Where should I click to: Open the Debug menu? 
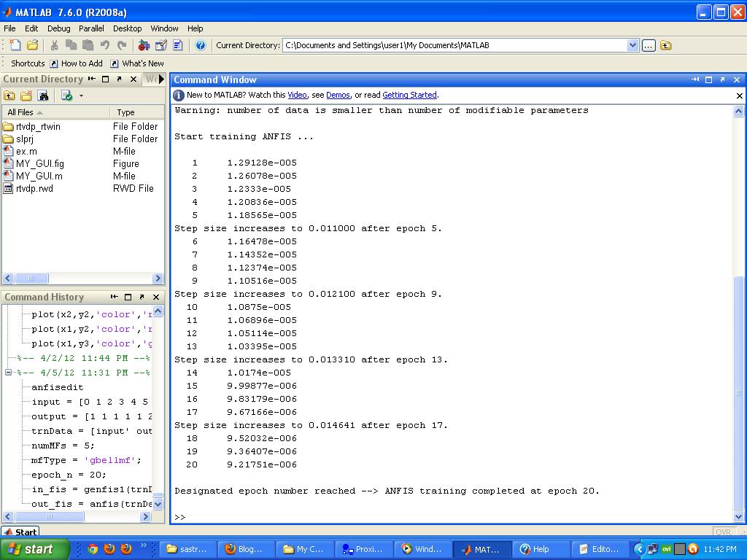[58, 28]
